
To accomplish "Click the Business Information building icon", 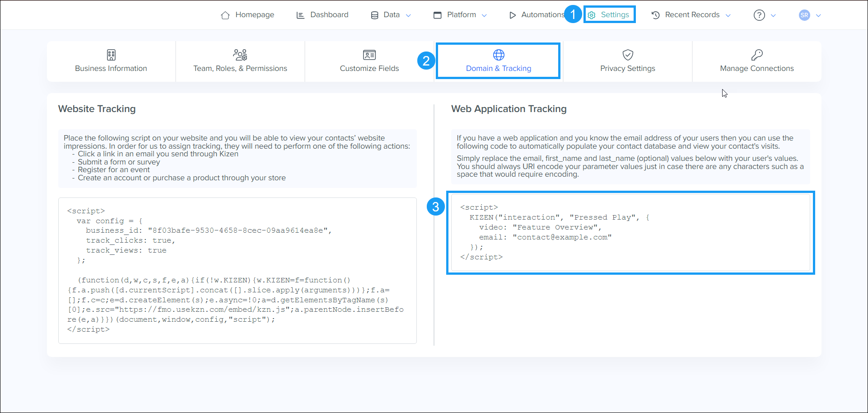I will pyautogui.click(x=111, y=55).
